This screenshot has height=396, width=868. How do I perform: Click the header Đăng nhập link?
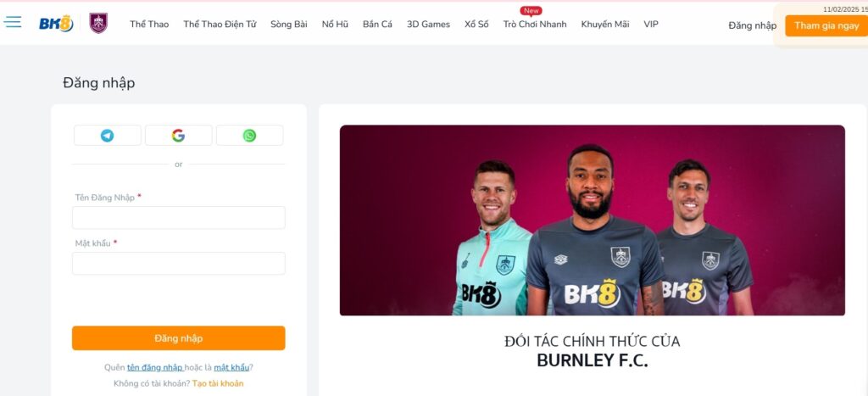coord(753,25)
